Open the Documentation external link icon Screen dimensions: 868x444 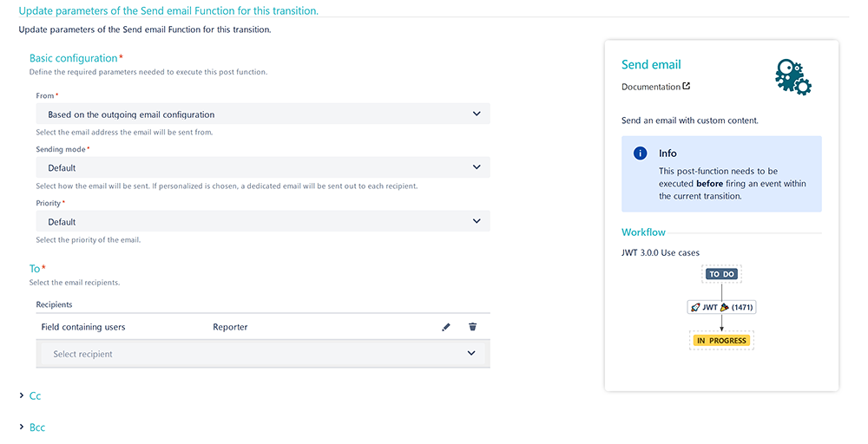point(687,86)
